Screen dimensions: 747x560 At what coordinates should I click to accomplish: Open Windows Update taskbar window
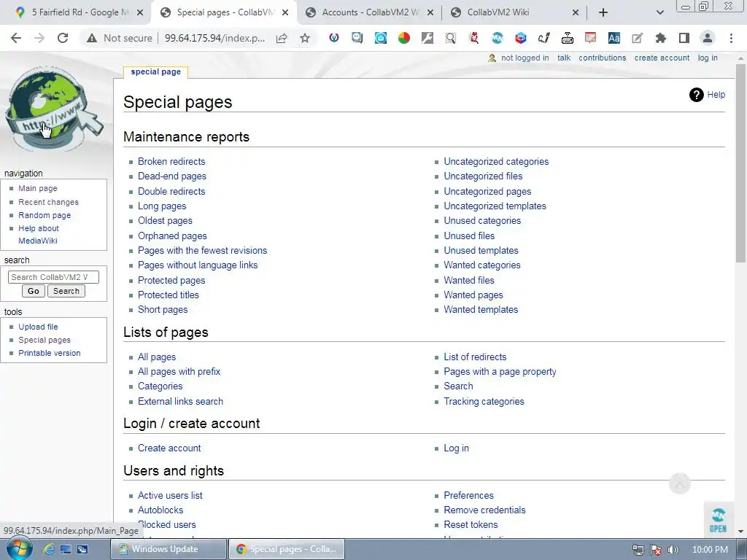[169, 549]
